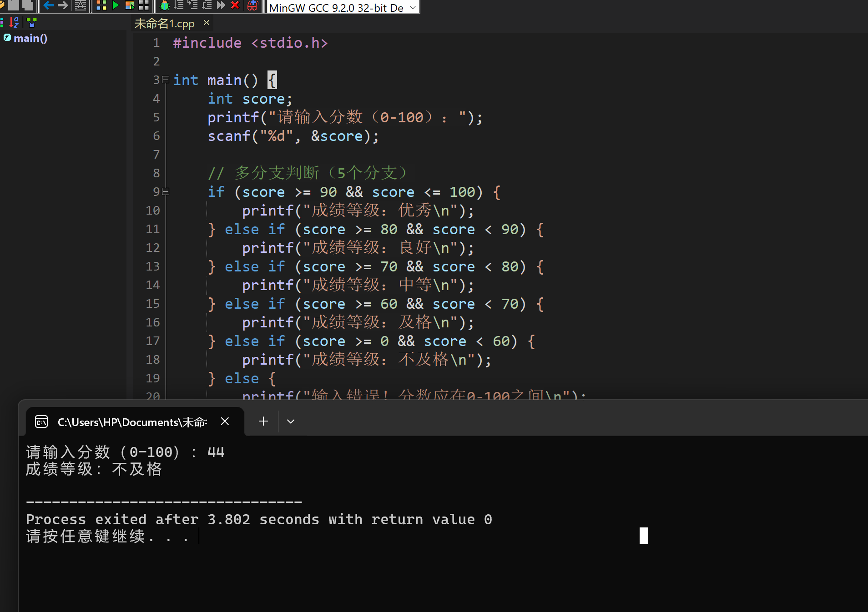Click the Compile icon with colored squares

[101, 5]
